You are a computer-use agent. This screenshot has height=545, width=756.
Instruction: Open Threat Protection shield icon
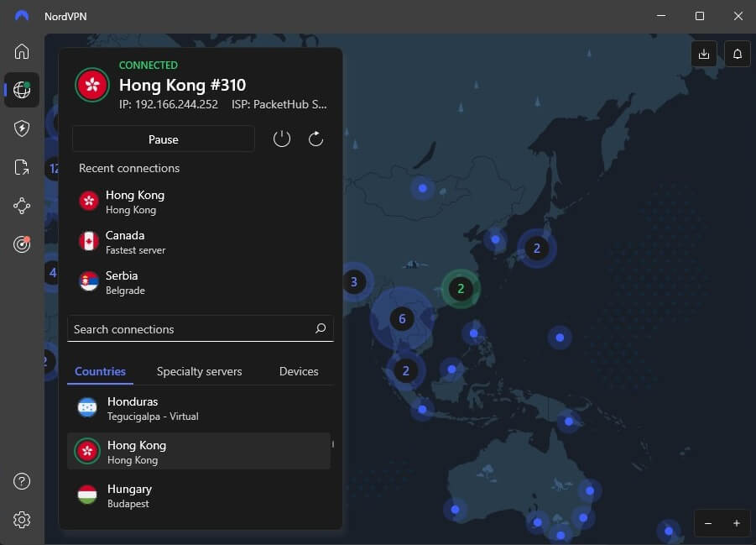coord(22,128)
